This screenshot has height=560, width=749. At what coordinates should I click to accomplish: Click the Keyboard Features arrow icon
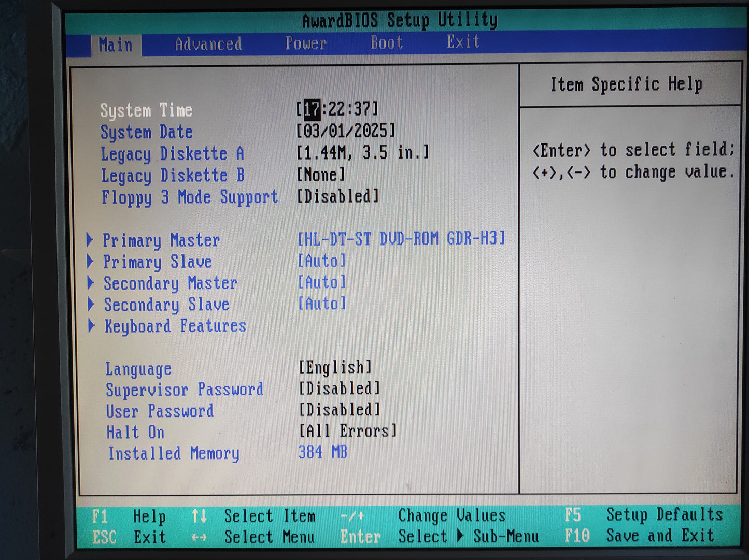pos(92,326)
